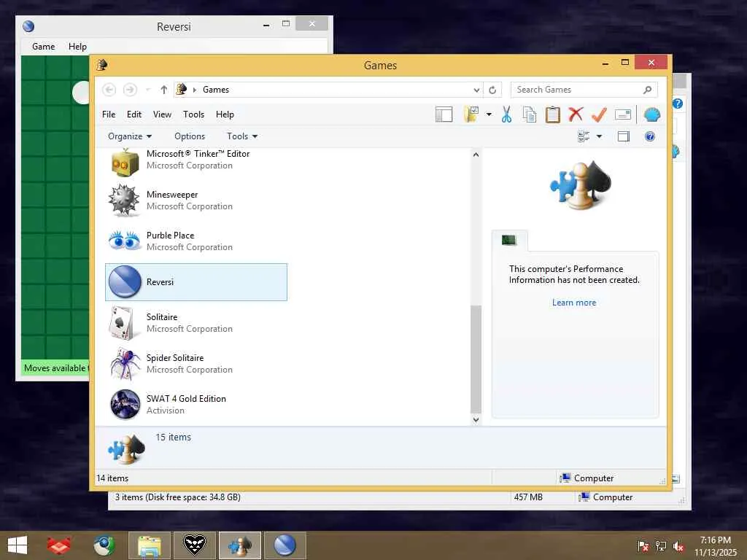Click the scroll down arrow of games list
The height and width of the screenshot is (560, 747).
(476, 419)
